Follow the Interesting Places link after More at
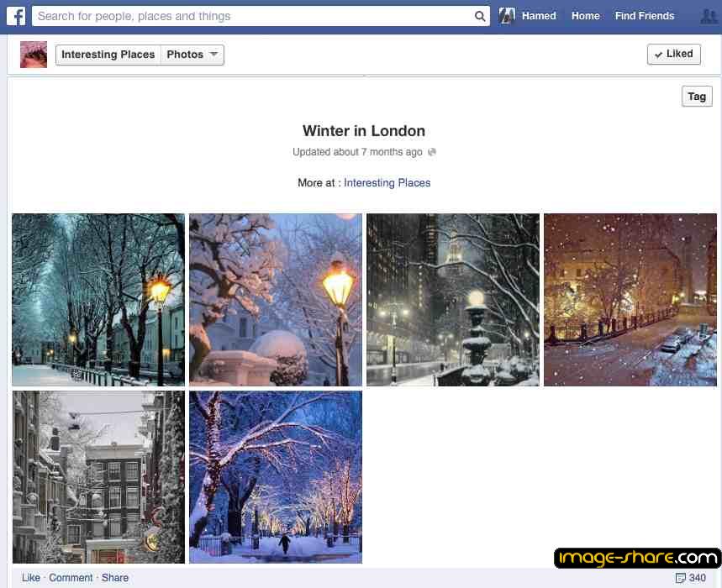This screenshot has height=588, width=722. coord(387,183)
